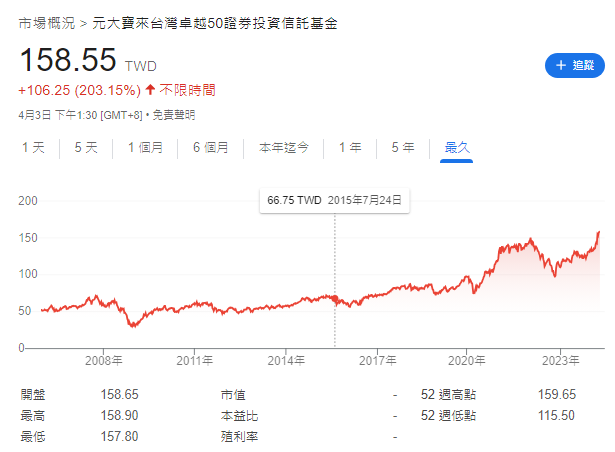Select the 5 年 range tab
The image size is (615, 452).
tap(403, 148)
